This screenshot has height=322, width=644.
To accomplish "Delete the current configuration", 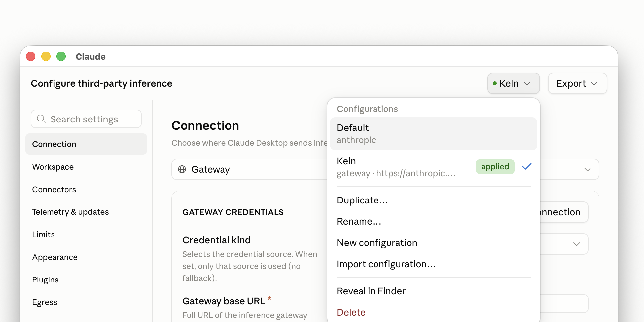I will pyautogui.click(x=434, y=312).
